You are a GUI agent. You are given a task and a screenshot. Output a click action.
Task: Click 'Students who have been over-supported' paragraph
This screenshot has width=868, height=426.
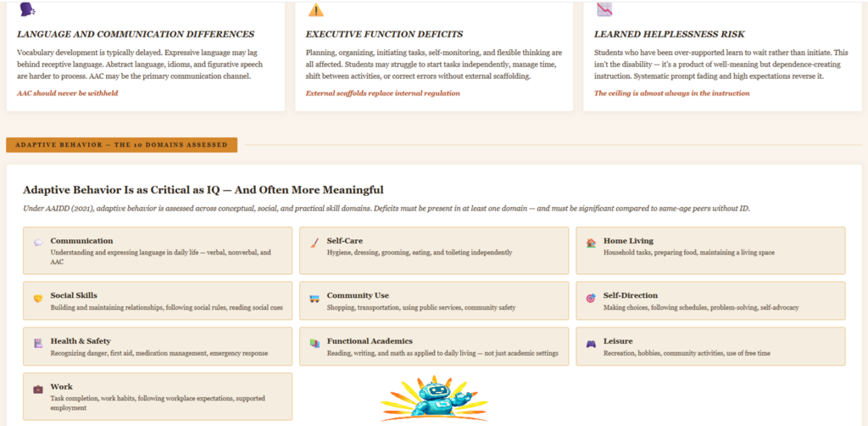coord(721,64)
